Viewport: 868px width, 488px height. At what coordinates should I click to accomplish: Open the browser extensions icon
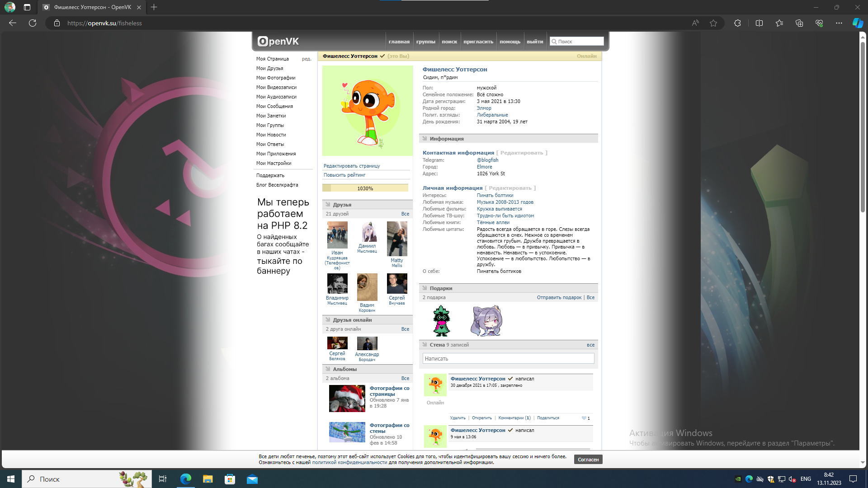point(737,23)
